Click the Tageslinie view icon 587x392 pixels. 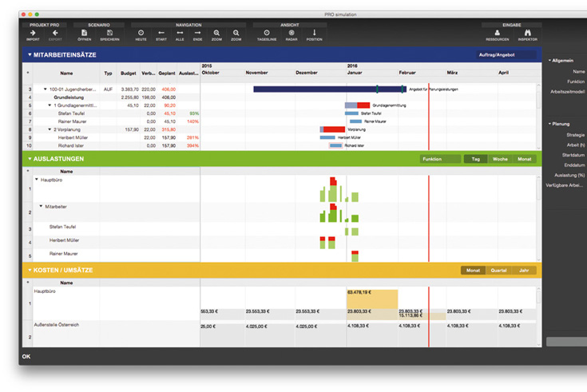pyautogui.click(x=266, y=33)
